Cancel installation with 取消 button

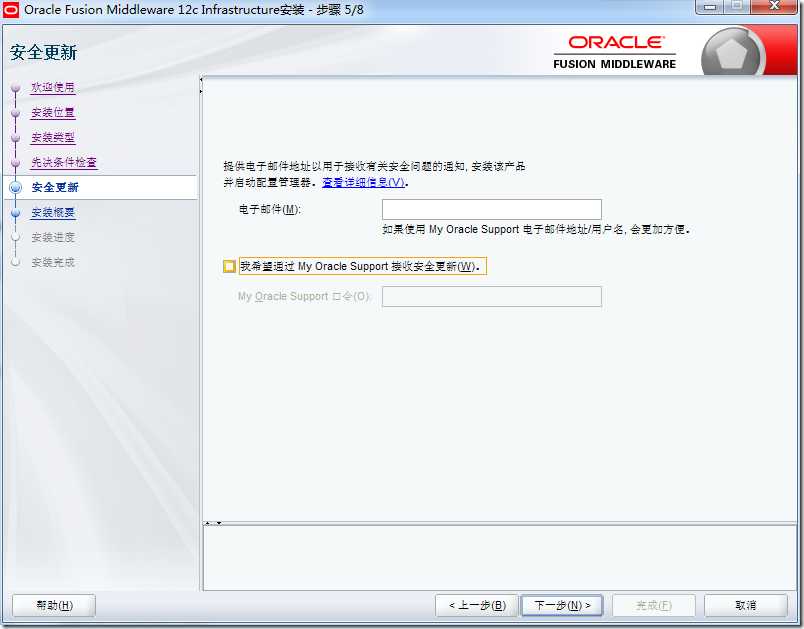point(746,605)
